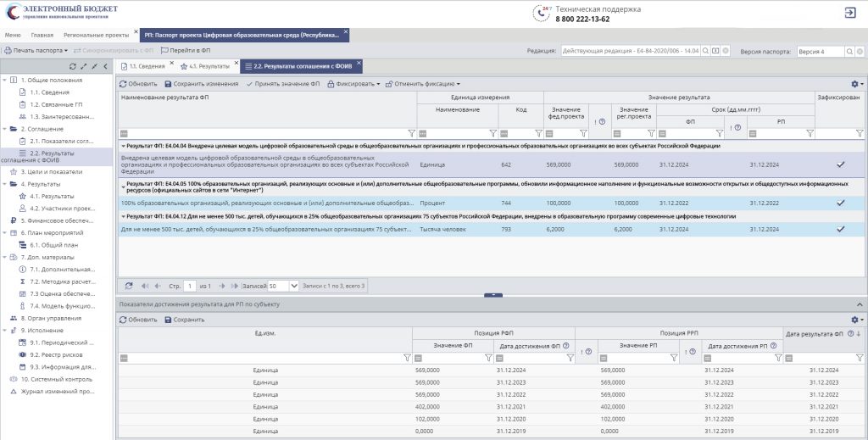Open filter funnel of the Зафиксирован column
Image resolution: width=868 pixels, height=440 pixels.
click(x=860, y=133)
